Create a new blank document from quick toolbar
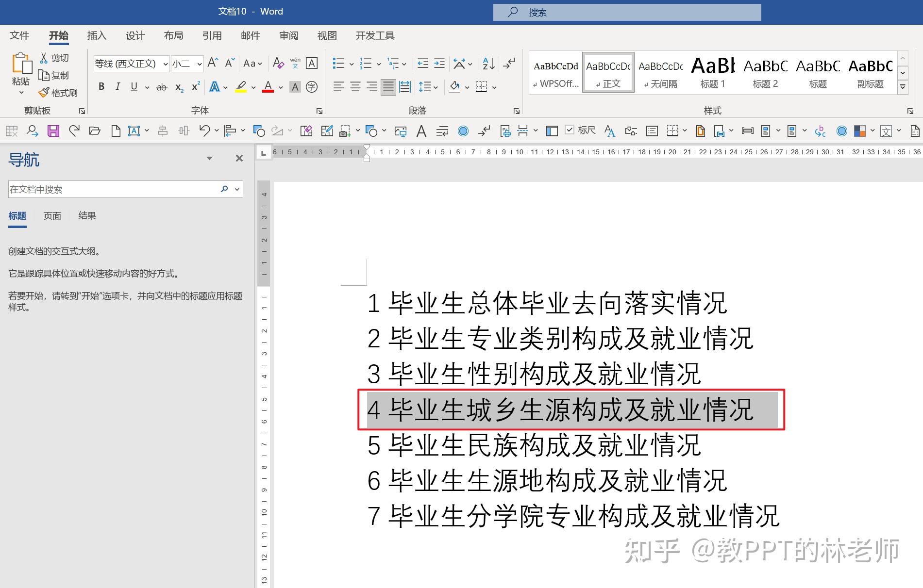The height and width of the screenshot is (588, 923). coord(116,131)
